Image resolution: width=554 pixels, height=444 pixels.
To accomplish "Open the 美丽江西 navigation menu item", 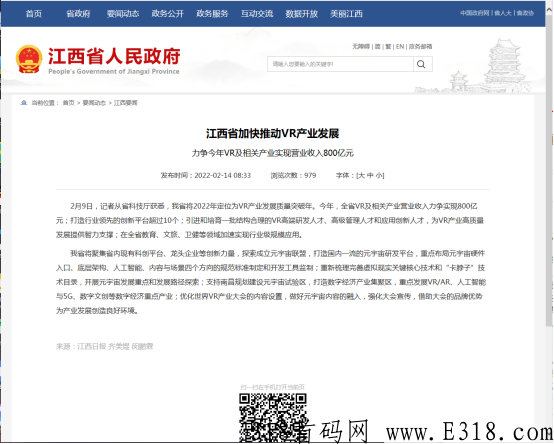I will pos(346,13).
